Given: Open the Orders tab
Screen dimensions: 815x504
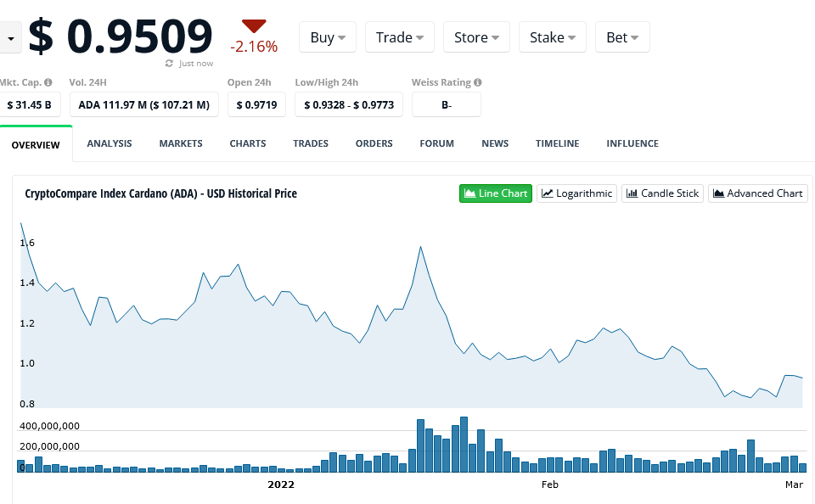Looking at the screenshot, I should 374,143.
